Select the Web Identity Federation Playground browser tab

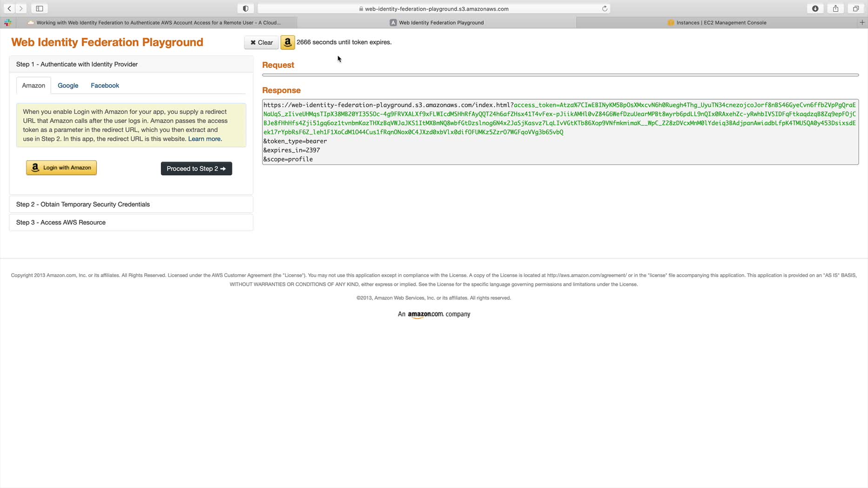click(x=437, y=22)
